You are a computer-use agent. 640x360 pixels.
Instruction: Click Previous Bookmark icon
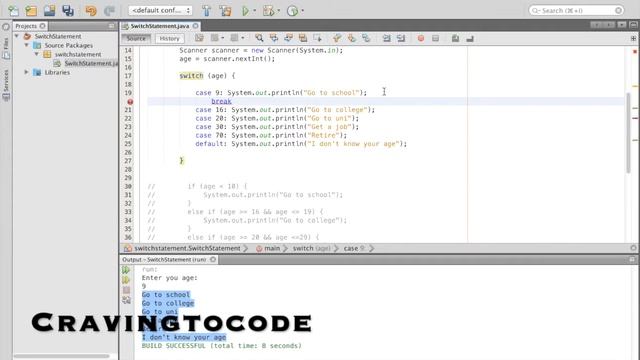337,38
